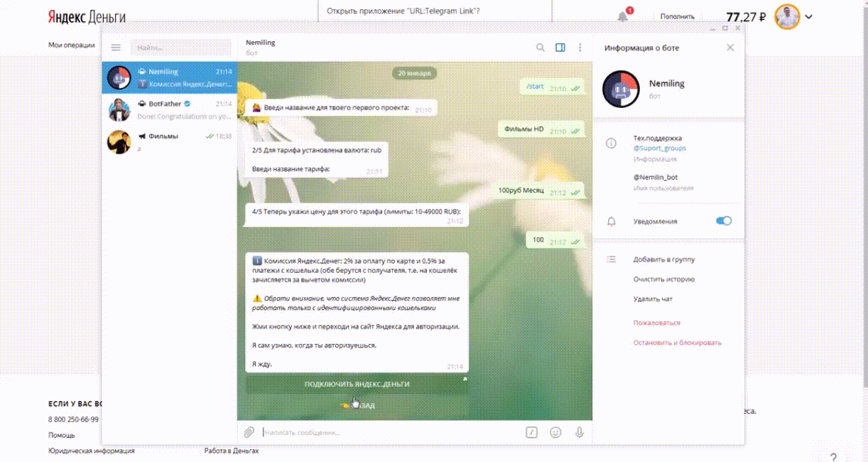This screenshot has width=868, height=462.
Task: Open the bot commands slash icon
Action: [531, 432]
